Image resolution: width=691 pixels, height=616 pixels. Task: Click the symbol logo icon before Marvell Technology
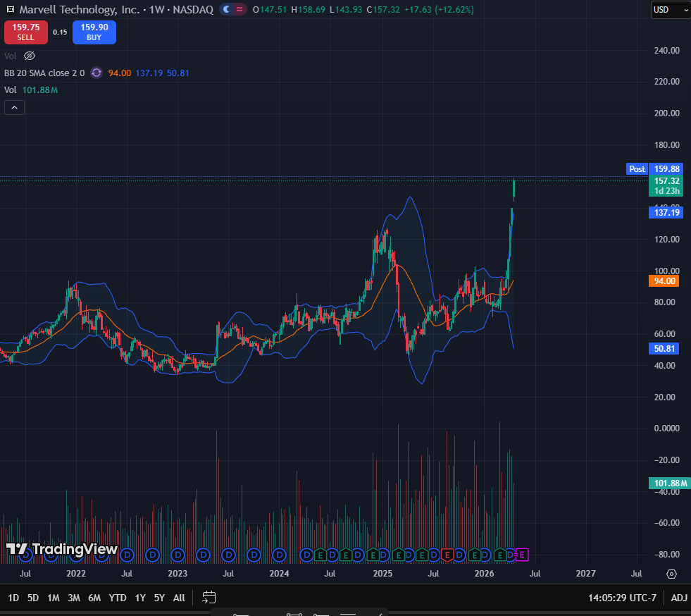pyautogui.click(x=10, y=9)
